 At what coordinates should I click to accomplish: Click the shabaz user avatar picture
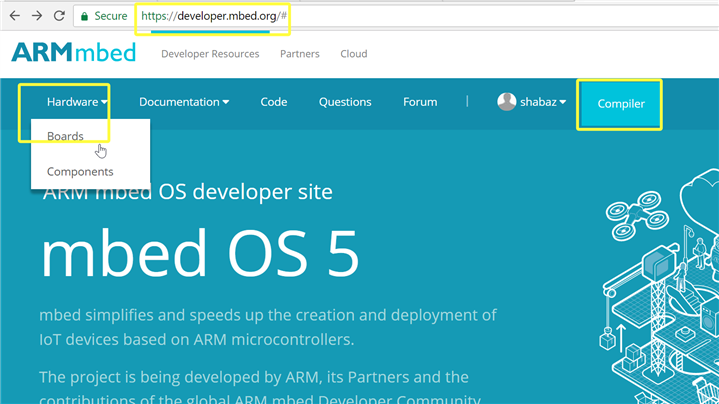[507, 102]
